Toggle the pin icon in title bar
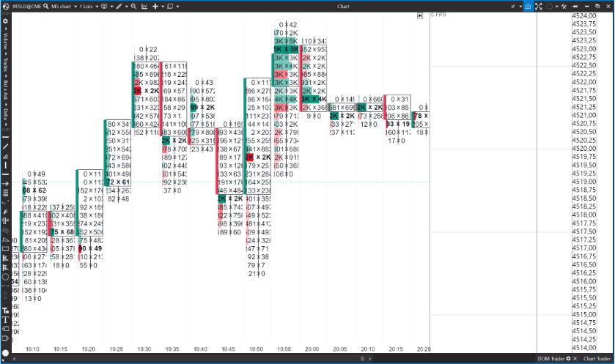This screenshot has height=364, width=615. 513,7
